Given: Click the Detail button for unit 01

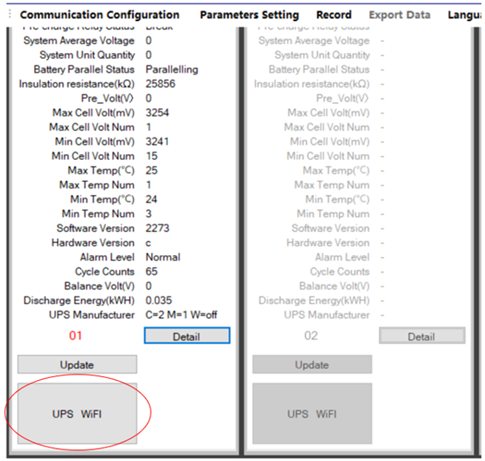Looking at the screenshot, I should coord(187,336).
